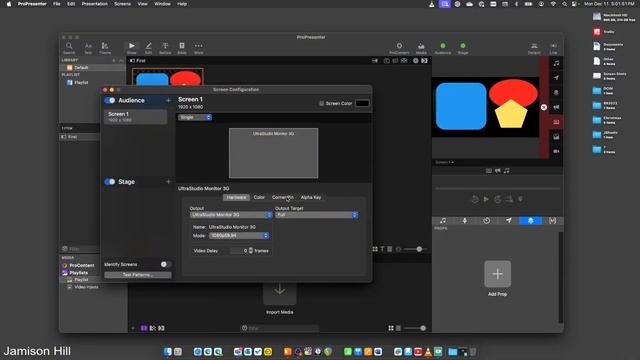Toggle the Audience output green indicator

[x=443, y=46]
